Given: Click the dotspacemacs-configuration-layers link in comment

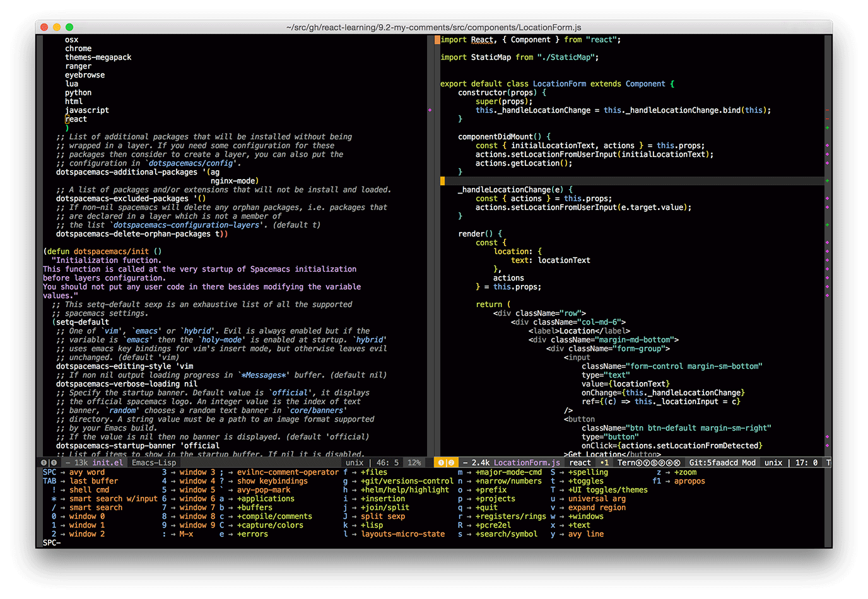Looking at the screenshot, I should (x=187, y=225).
